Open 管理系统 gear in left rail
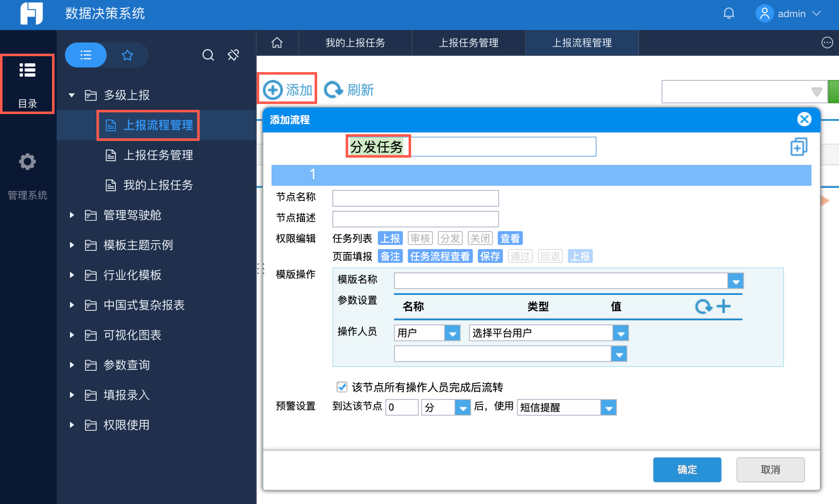 (x=27, y=162)
